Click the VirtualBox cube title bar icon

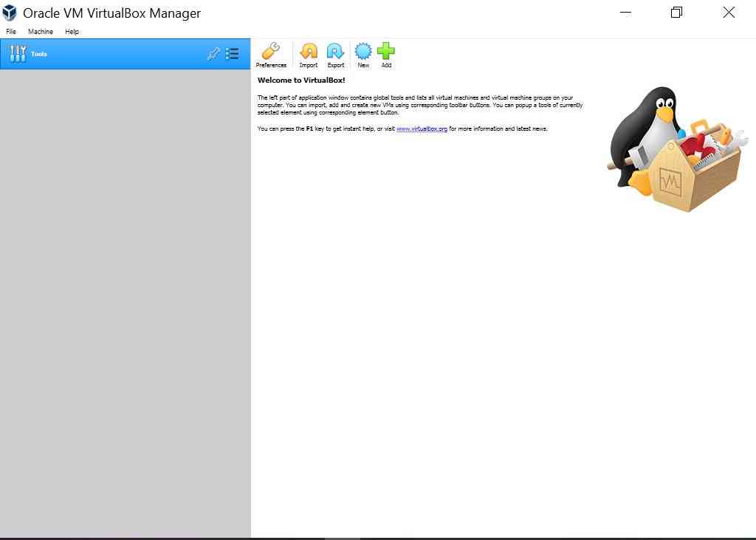click(10, 13)
